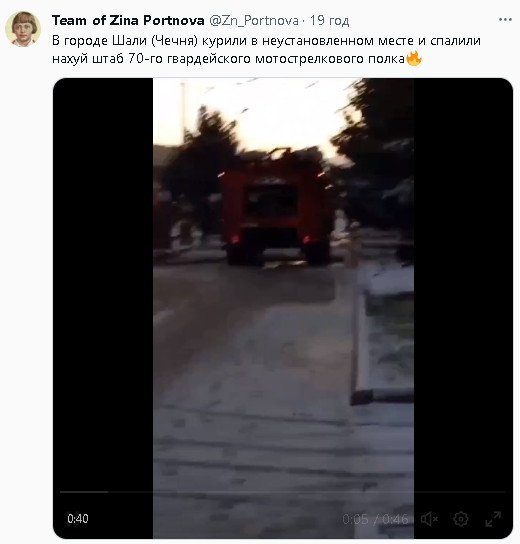Toggle playback by clicking the red fire truck

[277, 215]
